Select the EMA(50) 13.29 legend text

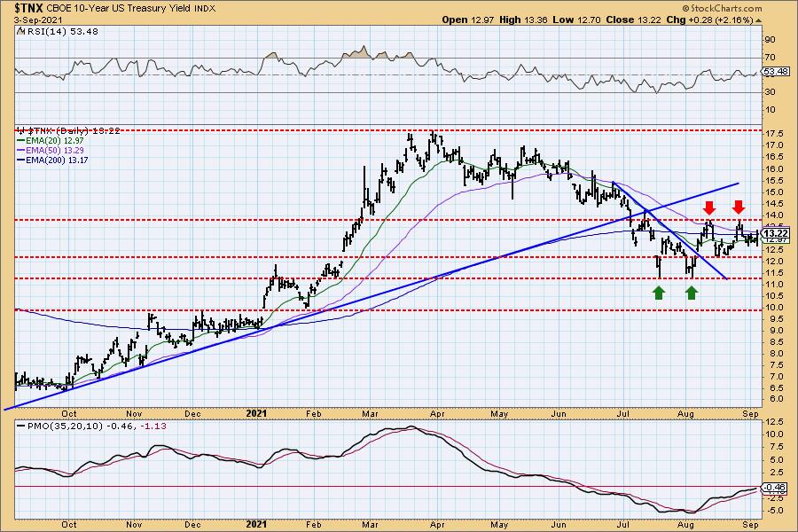pos(55,150)
